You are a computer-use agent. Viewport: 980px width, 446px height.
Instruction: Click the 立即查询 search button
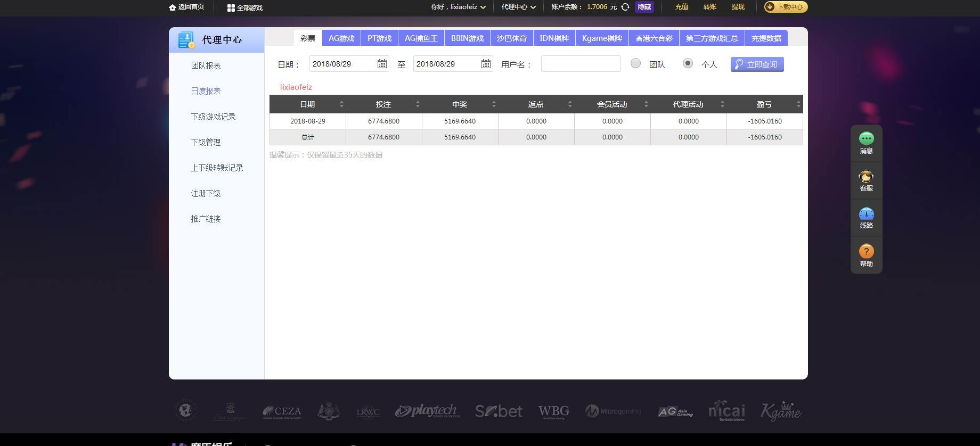click(x=757, y=64)
